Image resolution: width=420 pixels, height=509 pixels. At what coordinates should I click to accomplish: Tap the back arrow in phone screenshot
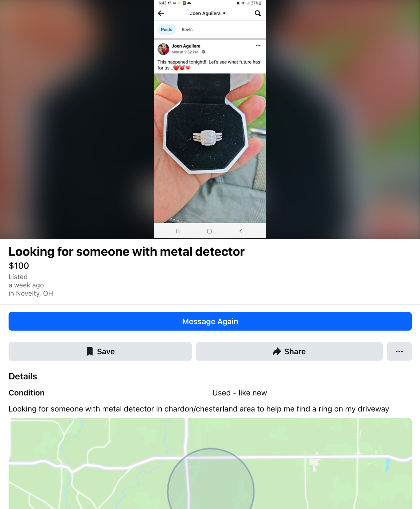[161, 13]
